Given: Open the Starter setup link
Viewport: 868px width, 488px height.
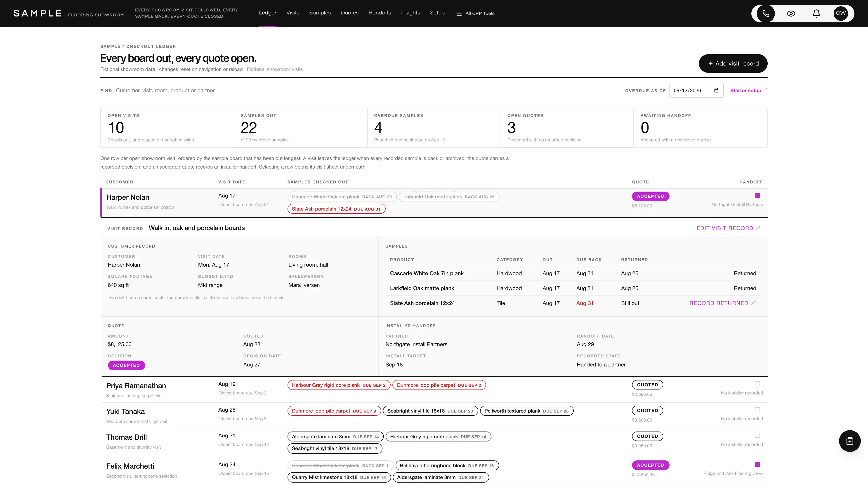Looking at the screenshot, I should [x=748, y=91].
